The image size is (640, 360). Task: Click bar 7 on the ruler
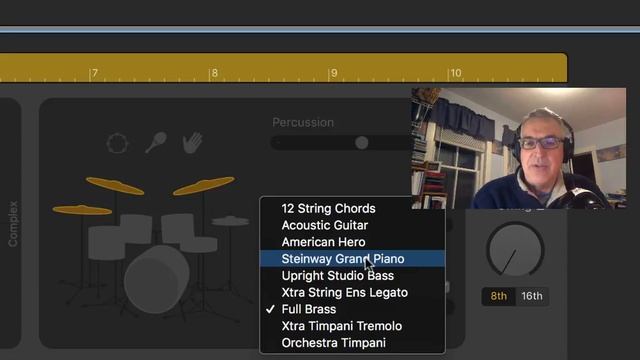94,73
